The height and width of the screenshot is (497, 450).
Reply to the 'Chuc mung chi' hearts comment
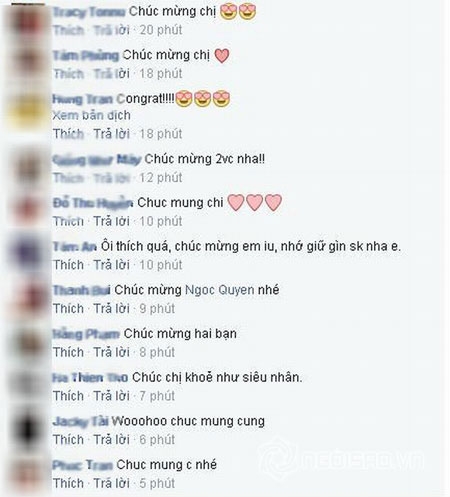(111, 221)
